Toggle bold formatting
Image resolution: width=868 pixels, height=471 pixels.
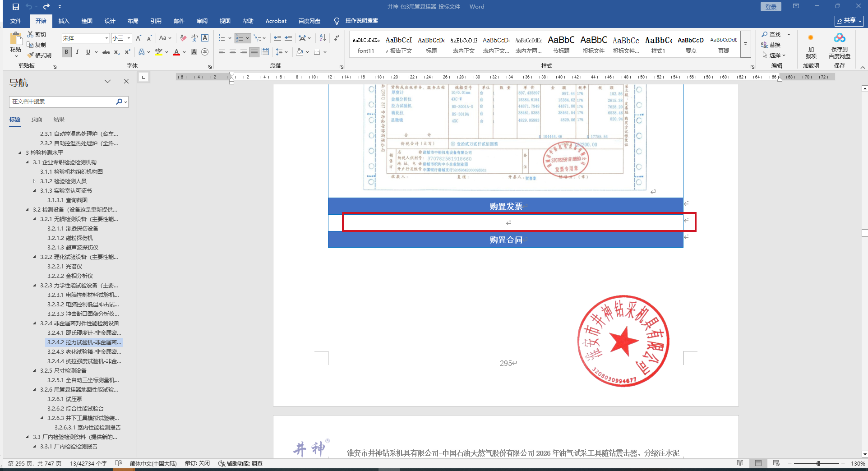click(66, 52)
